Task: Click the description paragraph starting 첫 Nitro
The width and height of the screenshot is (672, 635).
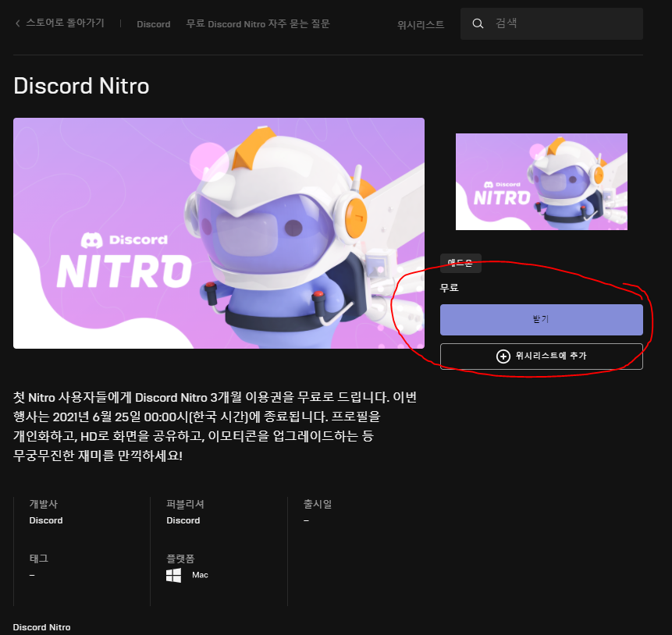Action: (x=215, y=427)
